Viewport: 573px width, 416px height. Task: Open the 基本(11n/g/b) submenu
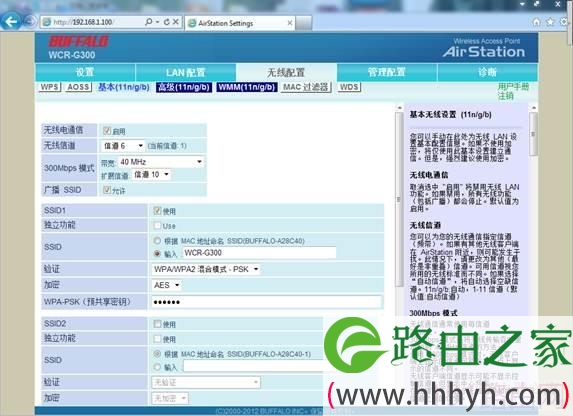[124, 87]
